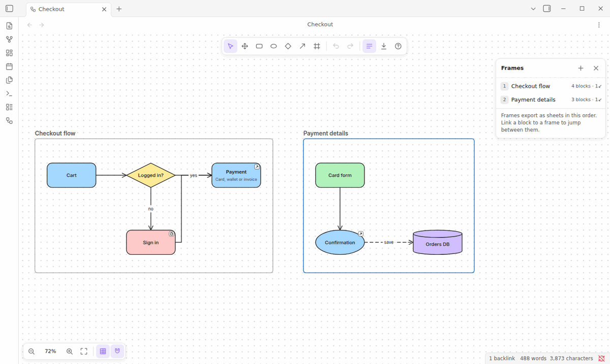Click the Checkout page title
The height and width of the screenshot is (364, 610).
(320, 24)
